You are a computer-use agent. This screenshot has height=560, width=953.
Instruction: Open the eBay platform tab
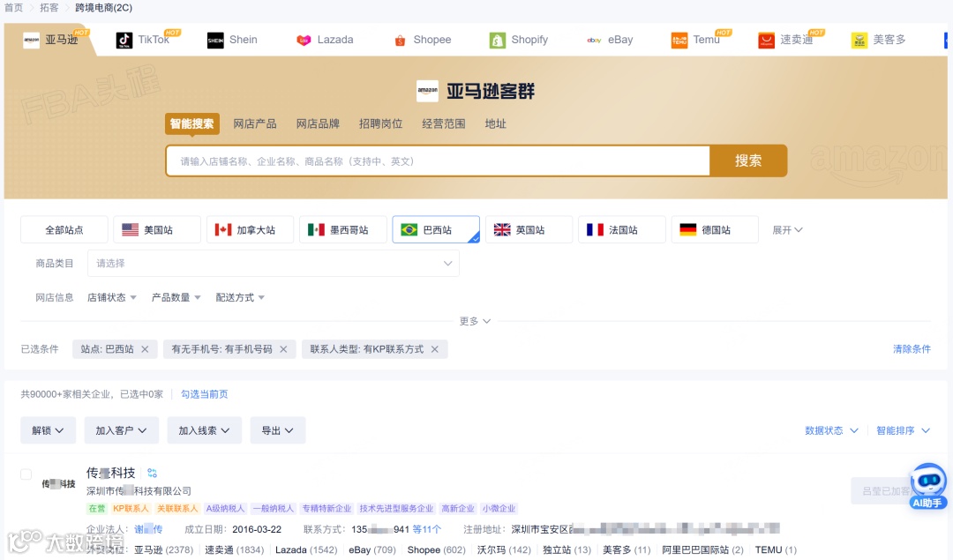coord(610,40)
